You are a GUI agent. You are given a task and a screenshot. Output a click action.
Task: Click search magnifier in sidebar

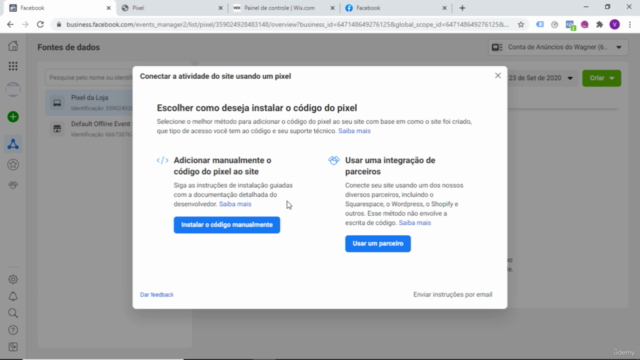13,313
